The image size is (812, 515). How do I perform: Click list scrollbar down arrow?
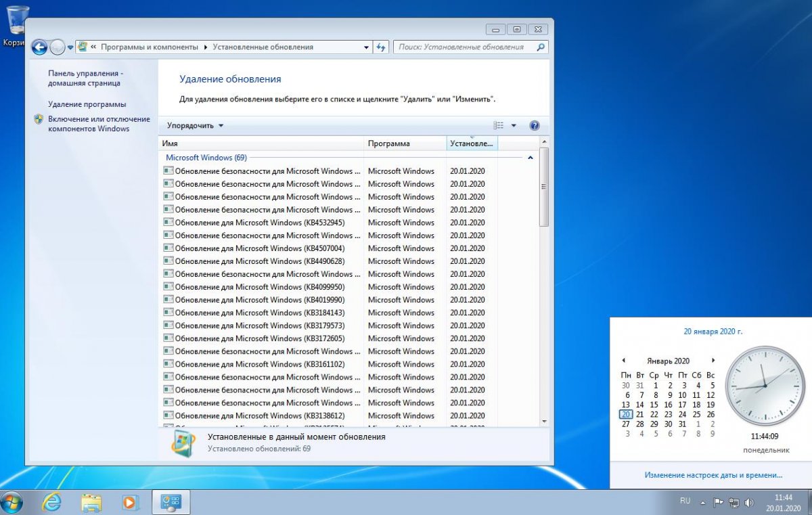click(x=544, y=421)
